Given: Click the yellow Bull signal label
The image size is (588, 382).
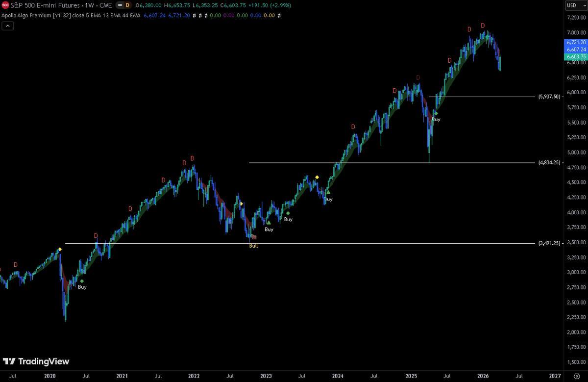Looking at the screenshot, I should tap(253, 246).
